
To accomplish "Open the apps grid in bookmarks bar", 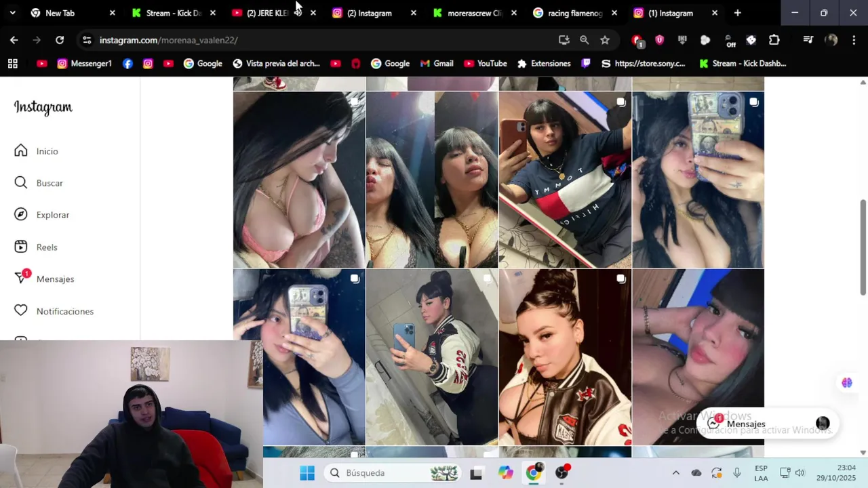I will click(12, 64).
